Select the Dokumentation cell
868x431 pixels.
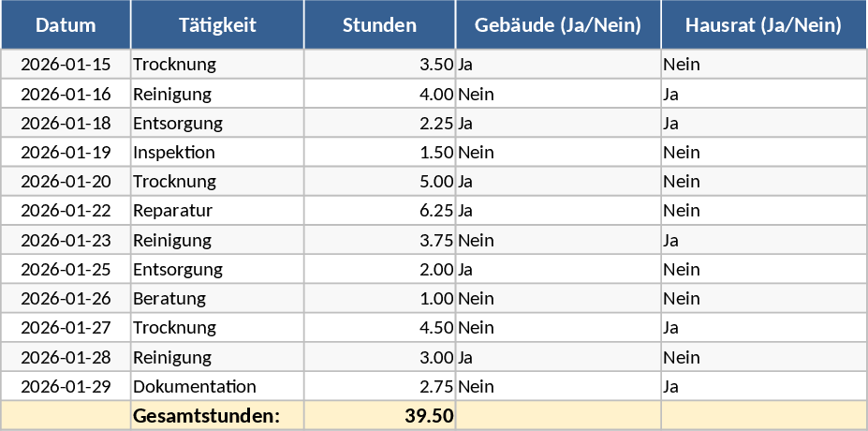click(217, 386)
